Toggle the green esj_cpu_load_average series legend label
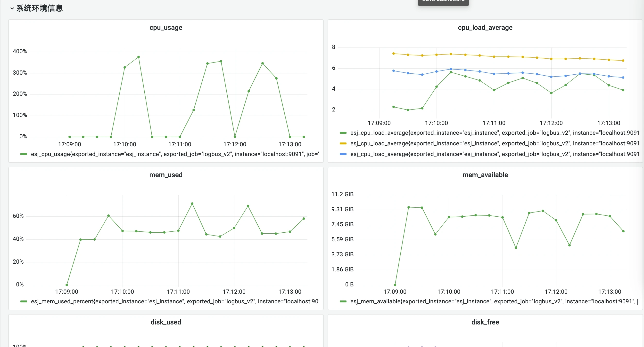This screenshot has height=347, width=644. click(495, 133)
